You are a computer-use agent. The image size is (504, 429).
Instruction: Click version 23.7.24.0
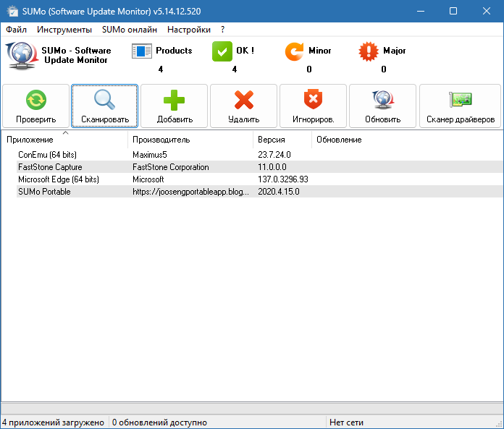(x=274, y=155)
